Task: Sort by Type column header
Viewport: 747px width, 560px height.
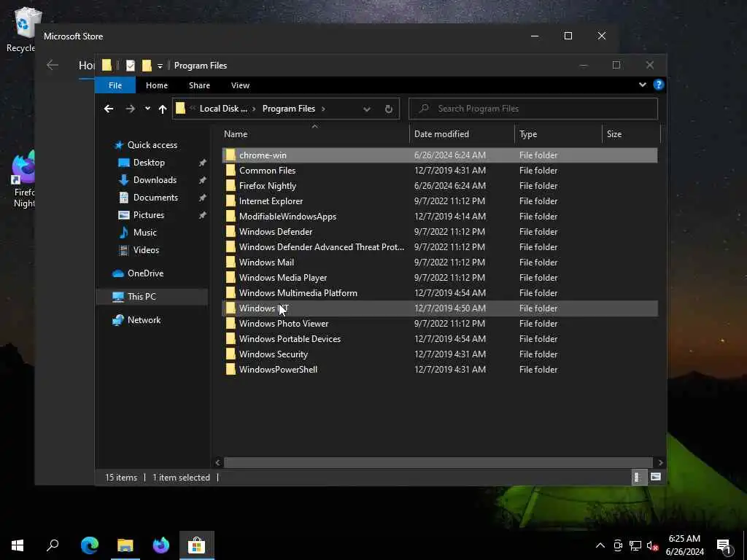Action: tap(558, 134)
